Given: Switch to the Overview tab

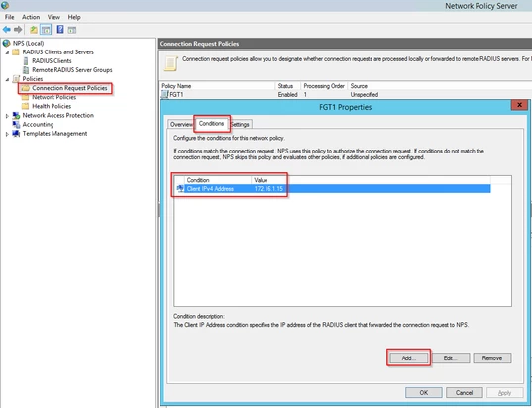Looking at the screenshot, I should [x=181, y=124].
